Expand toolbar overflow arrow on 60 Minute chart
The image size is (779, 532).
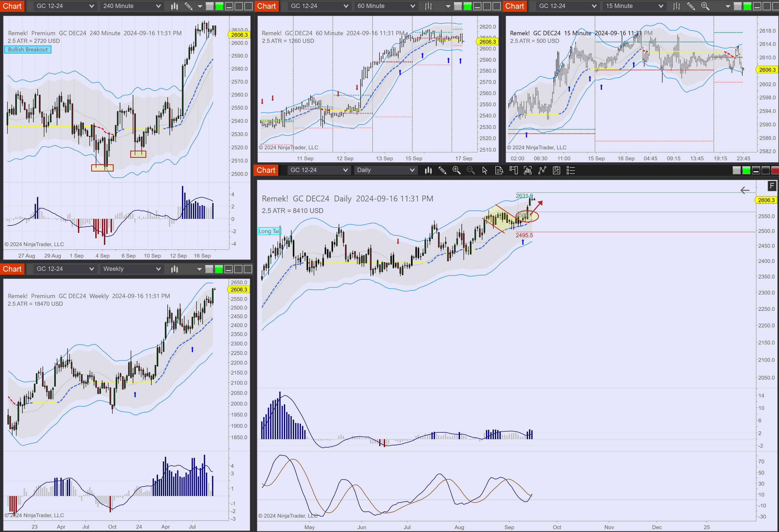click(x=448, y=6)
